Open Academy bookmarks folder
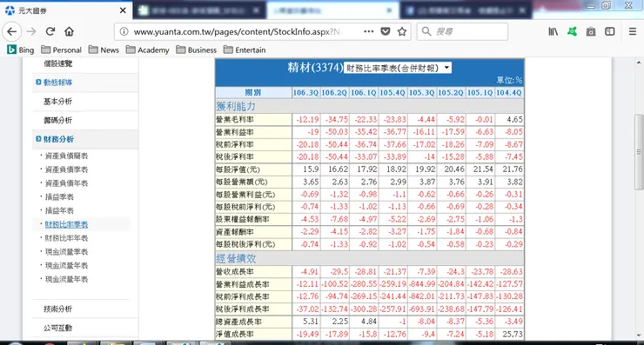Image resolution: width=644 pixels, height=345 pixels. [x=147, y=50]
